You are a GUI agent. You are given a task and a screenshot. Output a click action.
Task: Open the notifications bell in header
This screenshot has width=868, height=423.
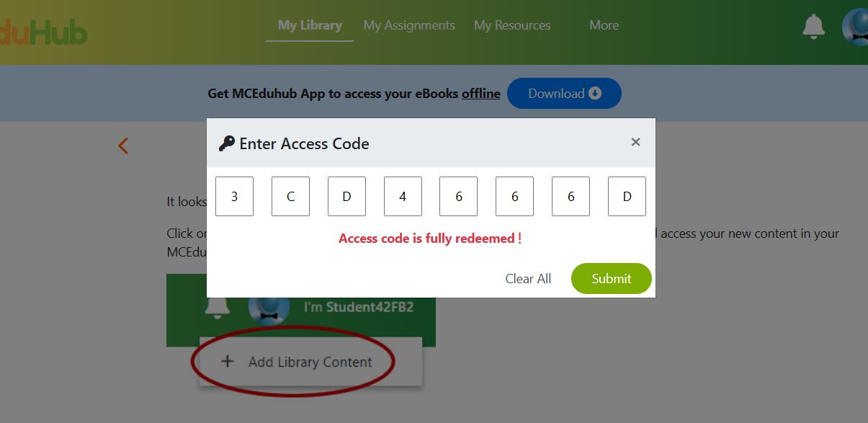point(813,26)
